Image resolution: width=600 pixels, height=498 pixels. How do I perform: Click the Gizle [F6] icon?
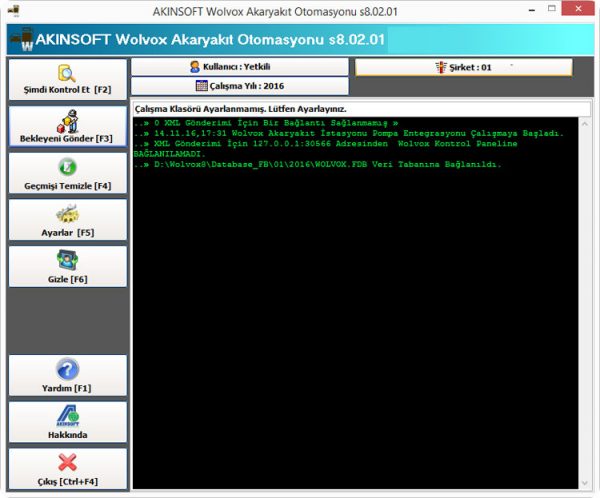pyautogui.click(x=67, y=260)
